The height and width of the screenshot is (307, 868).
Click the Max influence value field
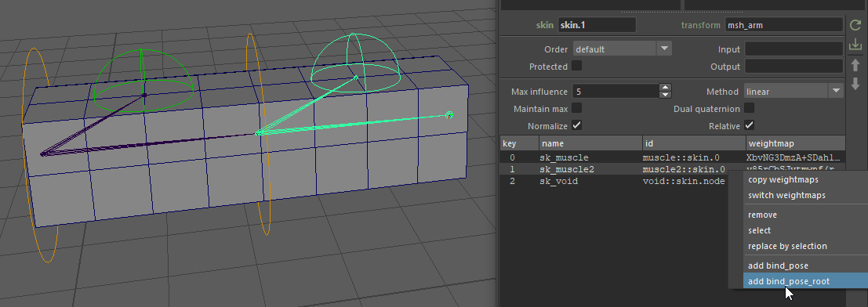click(x=616, y=92)
